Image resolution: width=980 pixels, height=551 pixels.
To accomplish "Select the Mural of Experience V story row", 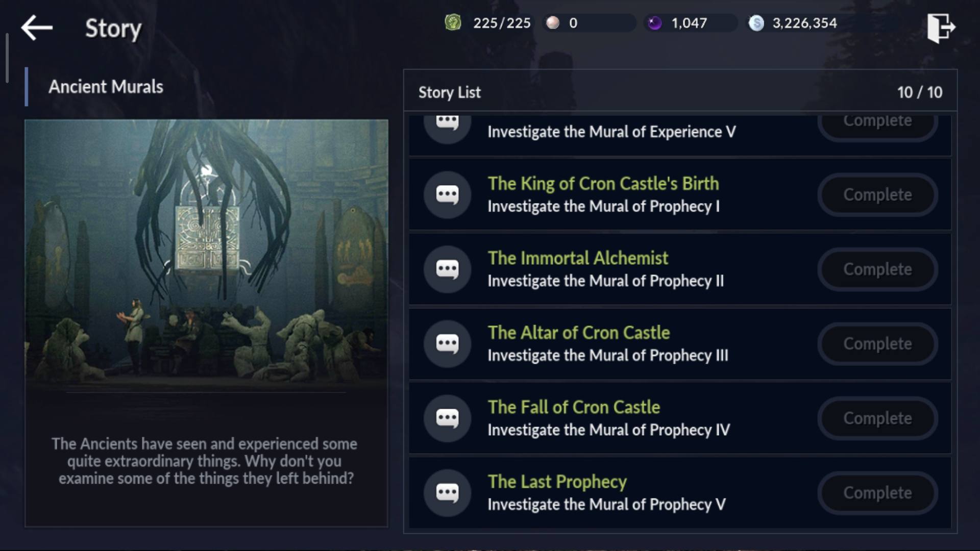I will 679,135.
